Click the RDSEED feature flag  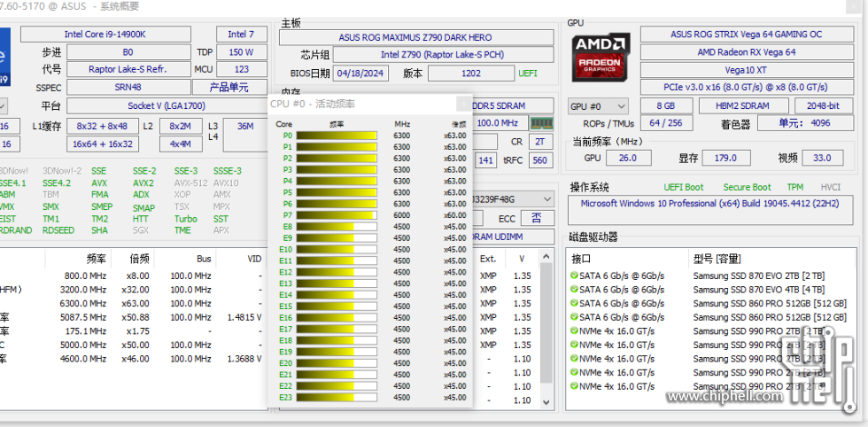point(58,230)
